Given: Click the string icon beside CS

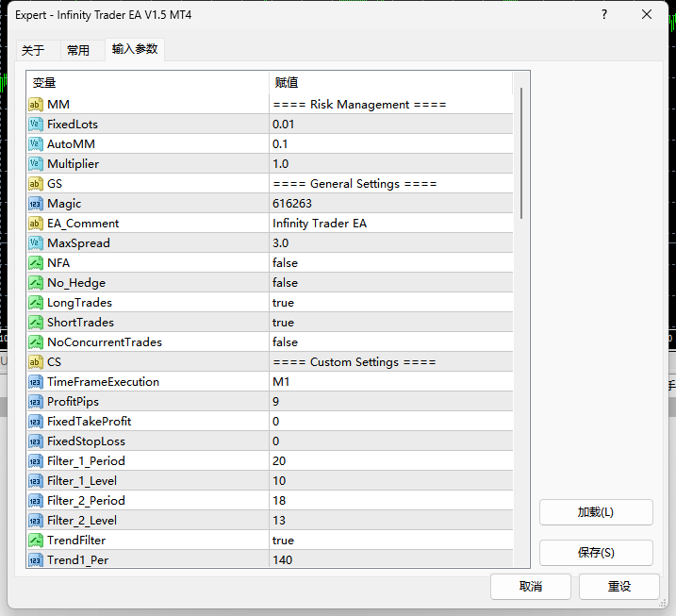Looking at the screenshot, I should point(36,362).
